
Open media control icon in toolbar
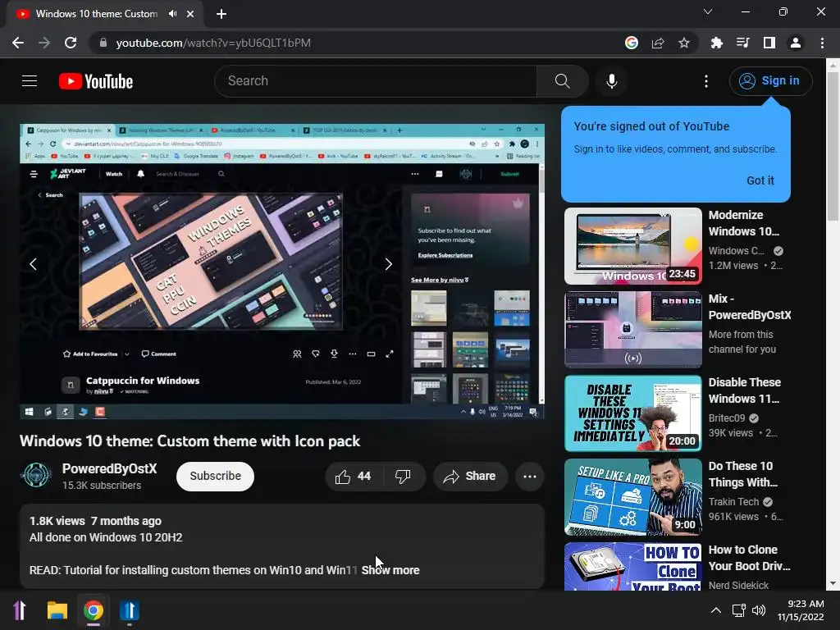click(742, 43)
